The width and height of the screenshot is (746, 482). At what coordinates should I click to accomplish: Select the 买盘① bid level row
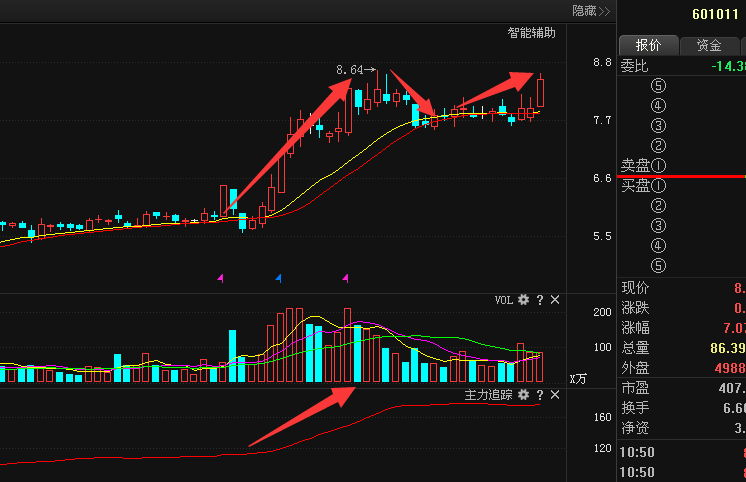click(682, 186)
